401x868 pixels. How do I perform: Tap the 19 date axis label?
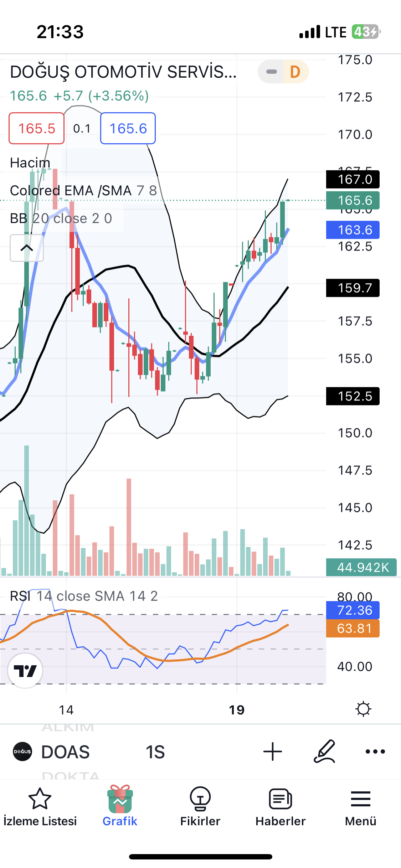coord(237,710)
